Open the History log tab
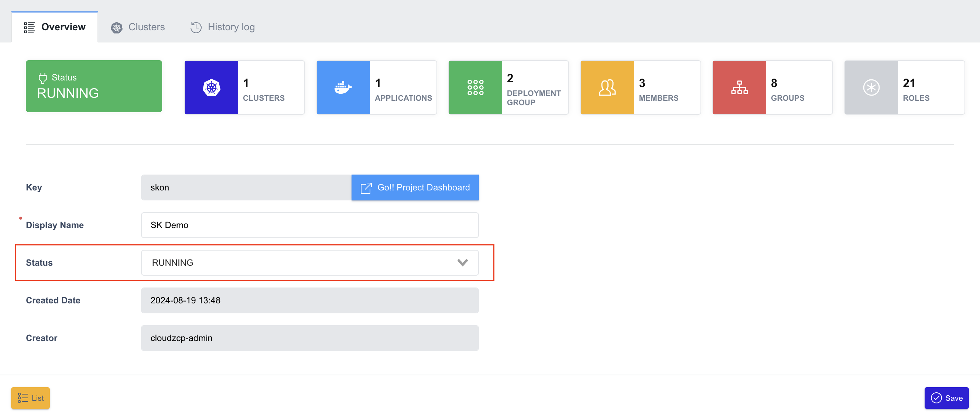The image size is (980, 420). (x=223, y=27)
